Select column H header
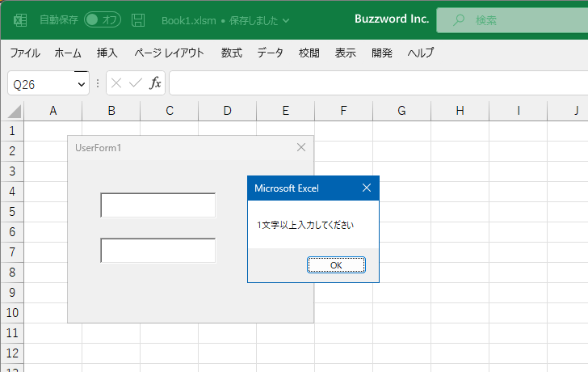This screenshot has width=588, height=372. tap(460, 111)
